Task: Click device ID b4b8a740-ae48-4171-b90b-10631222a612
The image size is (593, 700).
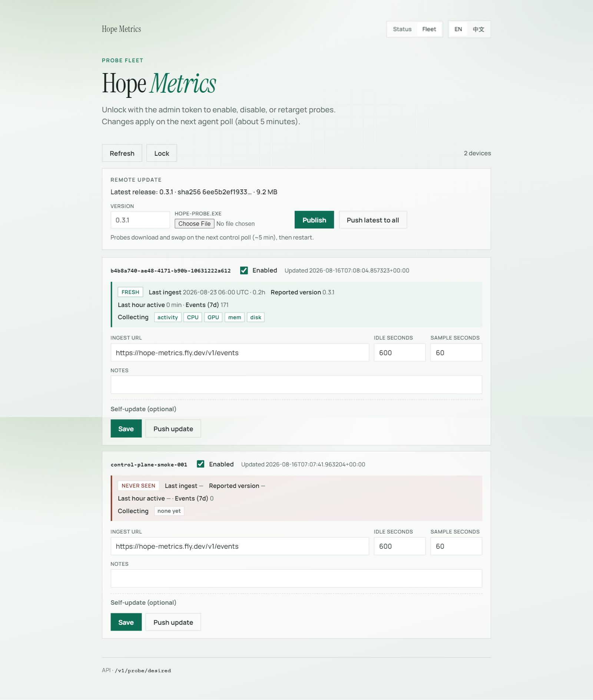Action: (x=170, y=271)
